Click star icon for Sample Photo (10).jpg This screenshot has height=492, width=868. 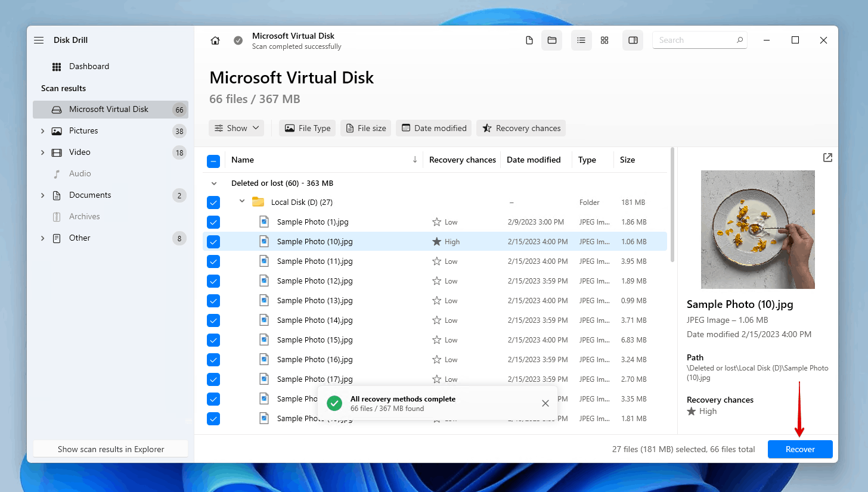[437, 241]
